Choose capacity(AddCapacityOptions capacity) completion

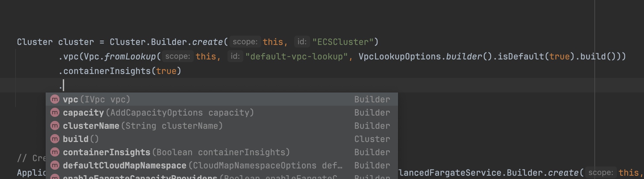click(x=222, y=112)
